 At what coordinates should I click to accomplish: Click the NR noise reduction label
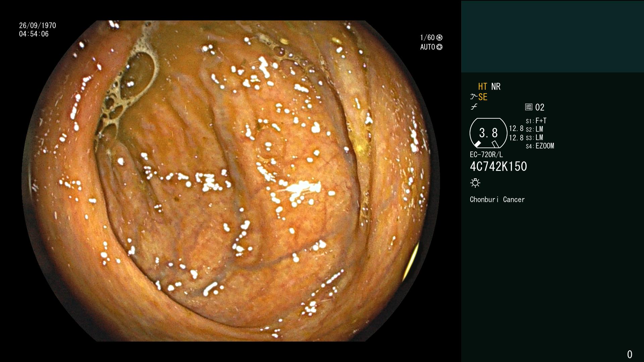[x=496, y=86]
